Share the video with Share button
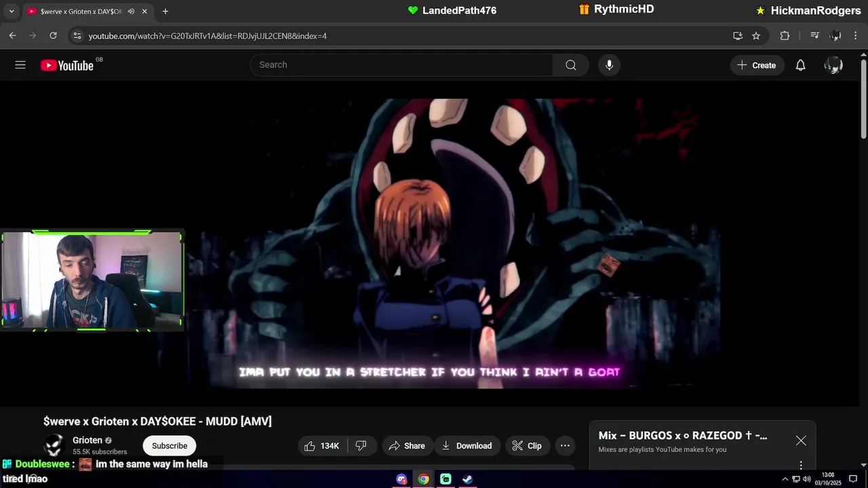 (407, 445)
